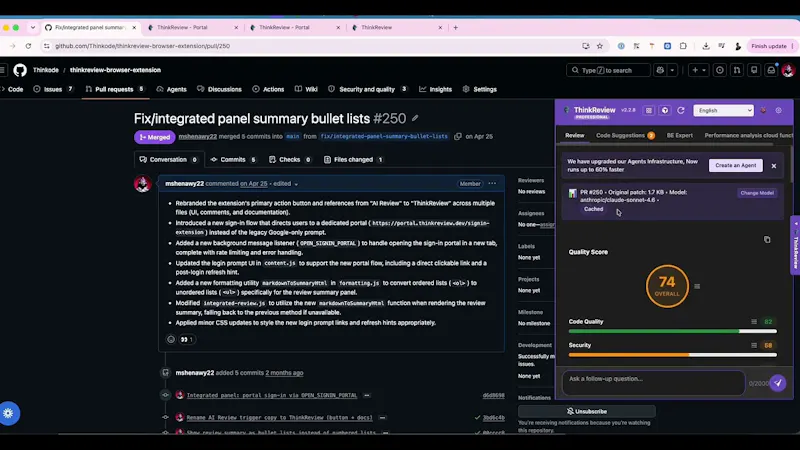Go to the Code tab
Viewport: 800px width, 450px height.
tap(12, 89)
